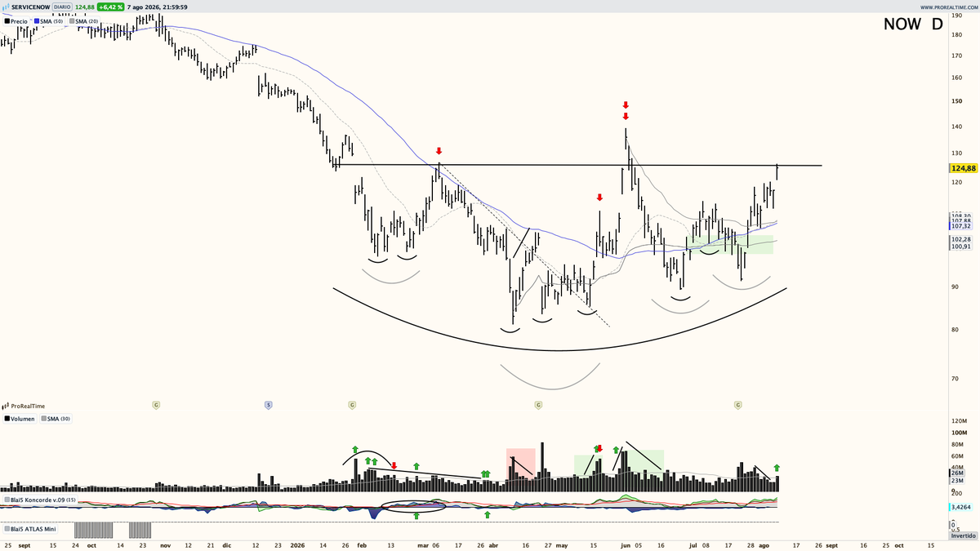The height and width of the screenshot is (551, 980).
Task: Click the 100,91 price axis label
Action: pyautogui.click(x=962, y=246)
